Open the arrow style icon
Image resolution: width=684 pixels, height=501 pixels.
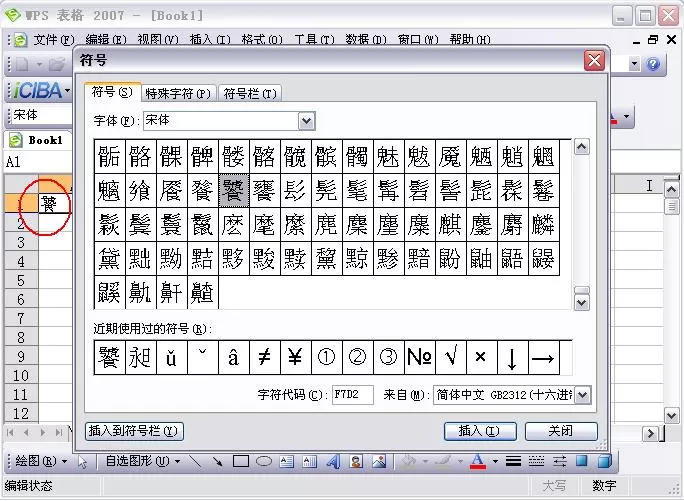tap(559, 461)
